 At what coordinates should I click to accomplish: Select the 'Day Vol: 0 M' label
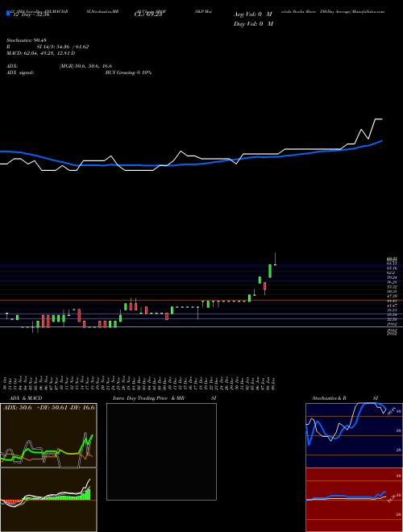[253, 24]
